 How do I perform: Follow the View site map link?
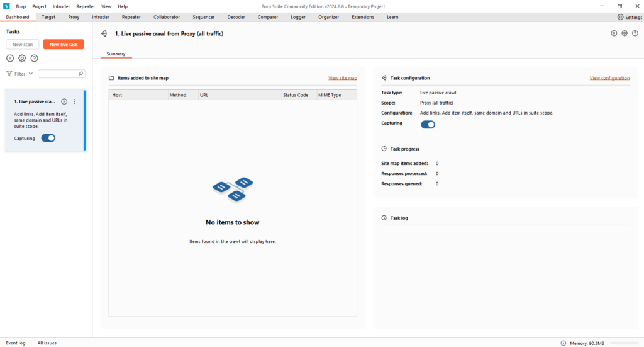coord(342,78)
